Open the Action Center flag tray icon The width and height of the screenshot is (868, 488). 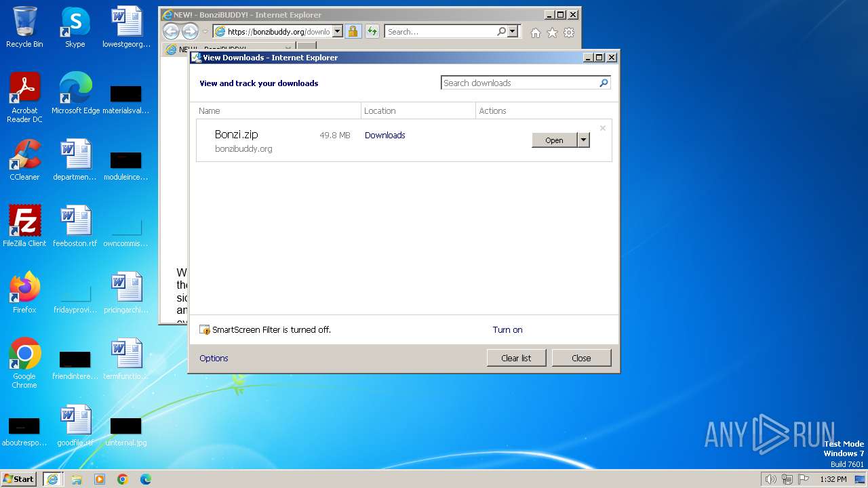tap(804, 479)
